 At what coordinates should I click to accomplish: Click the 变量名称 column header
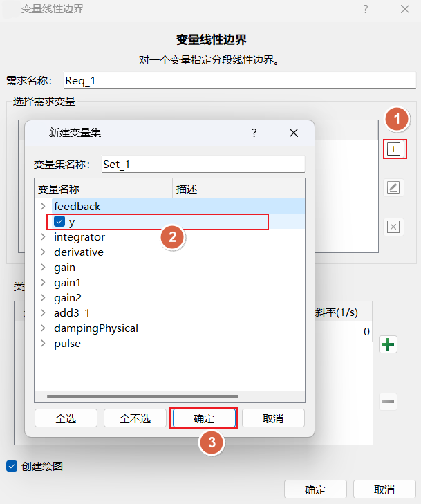click(x=102, y=189)
